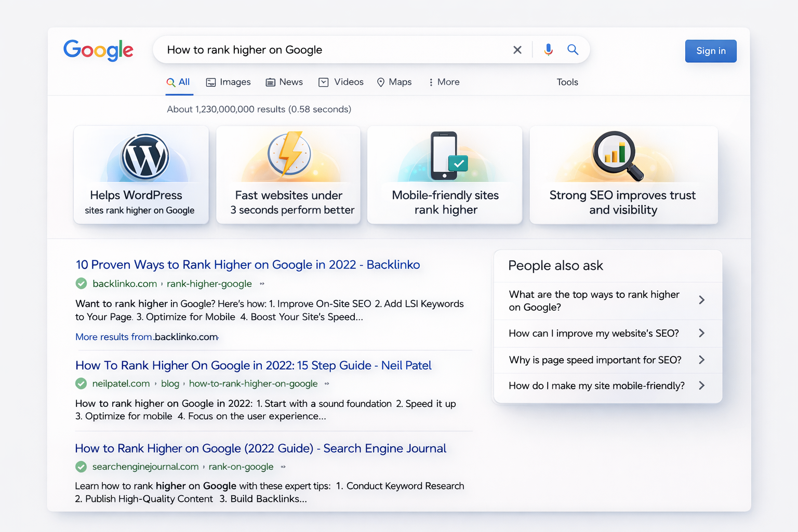Activate voice search with the microphone icon

[x=549, y=49]
